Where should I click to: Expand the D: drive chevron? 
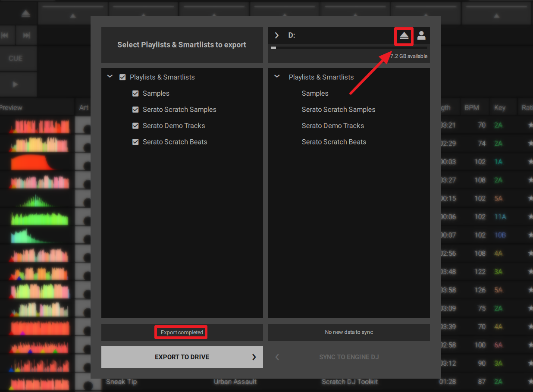(277, 35)
